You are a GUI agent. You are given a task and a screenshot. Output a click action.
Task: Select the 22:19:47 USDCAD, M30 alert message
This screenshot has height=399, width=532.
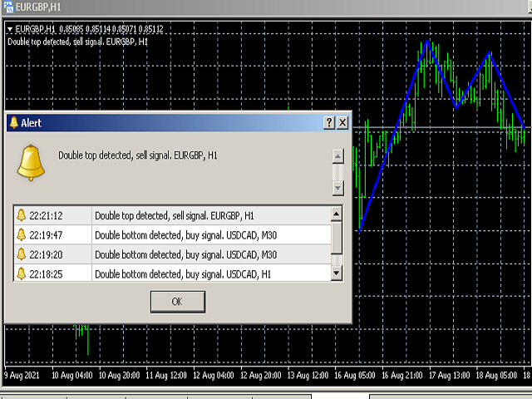pyautogui.click(x=185, y=235)
